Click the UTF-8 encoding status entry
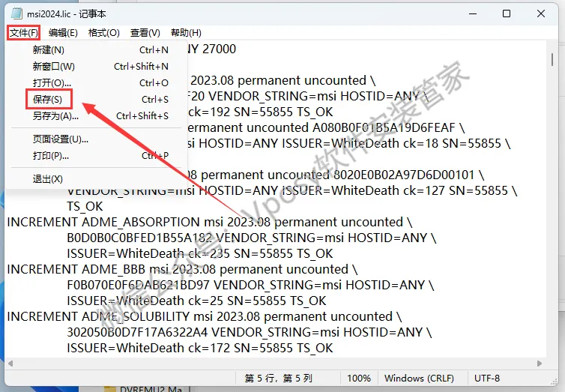Image resolution: width=565 pixels, height=392 pixels. click(487, 378)
